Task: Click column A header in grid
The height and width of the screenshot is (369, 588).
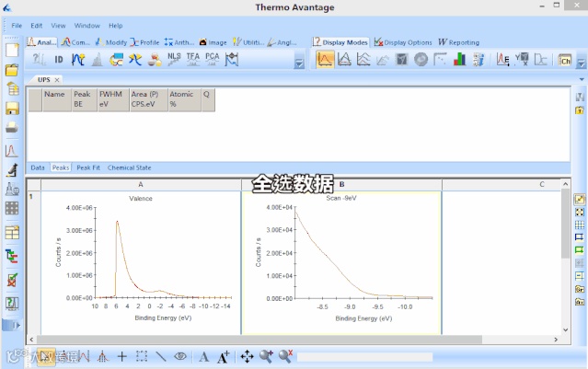Action: pyautogui.click(x=141, y=184)
